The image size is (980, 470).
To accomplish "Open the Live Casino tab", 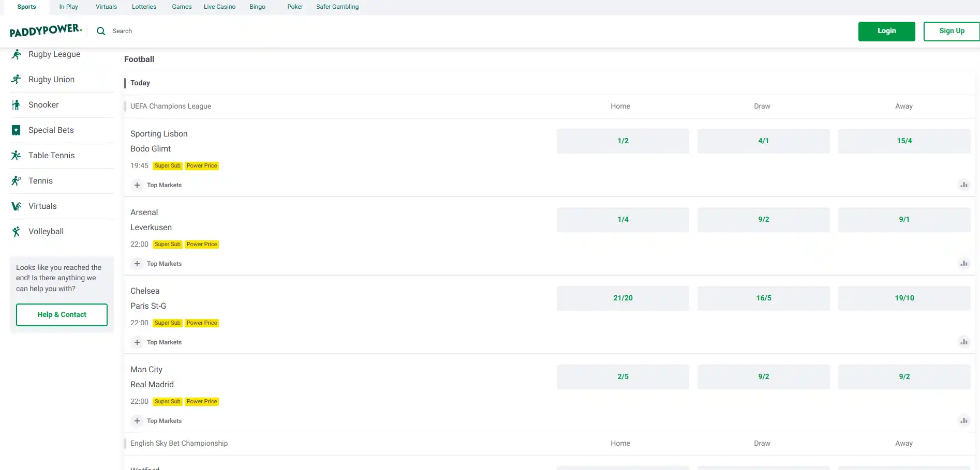I will point(219,7).
